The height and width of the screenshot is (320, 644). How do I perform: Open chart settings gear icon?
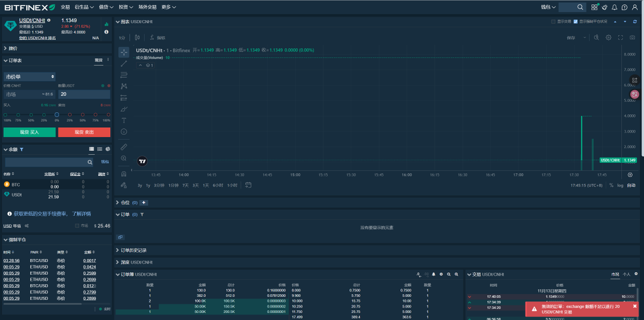click(x=609, y=38)
